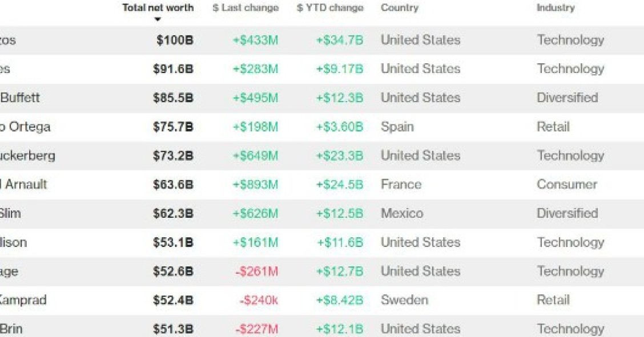Sort by the $ Last change column header
644x337 pixels.
(245, 7)
